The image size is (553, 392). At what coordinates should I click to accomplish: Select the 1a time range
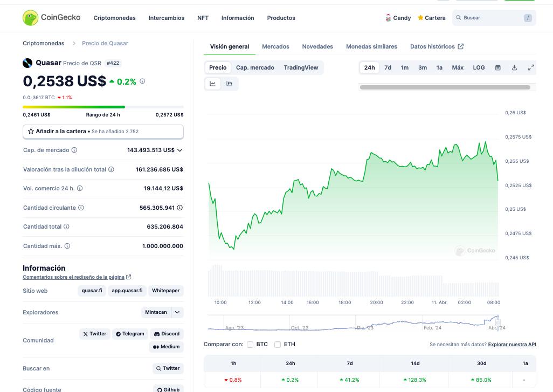click(439, 67)
